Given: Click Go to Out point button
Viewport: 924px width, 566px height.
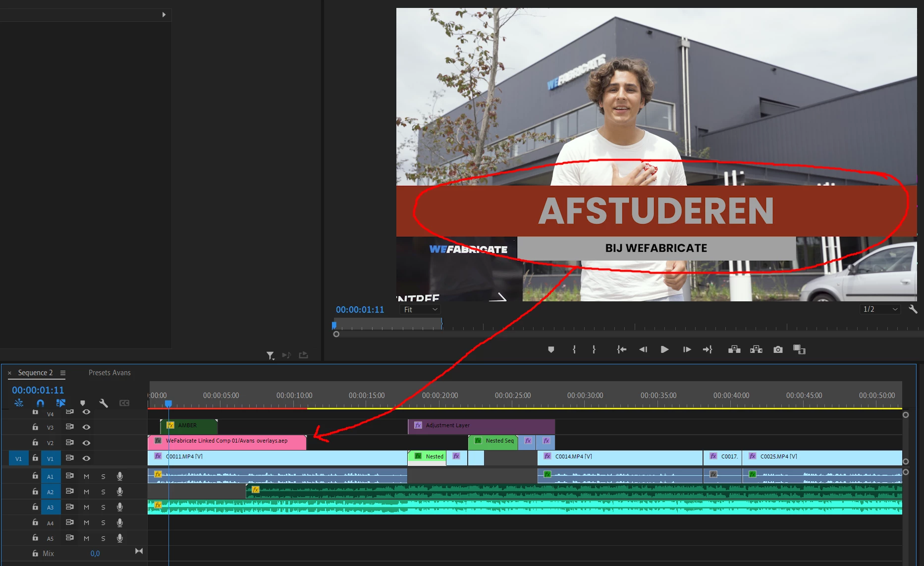Looking at the screenshot, I should pyautogui.click(x=707, y=349).
